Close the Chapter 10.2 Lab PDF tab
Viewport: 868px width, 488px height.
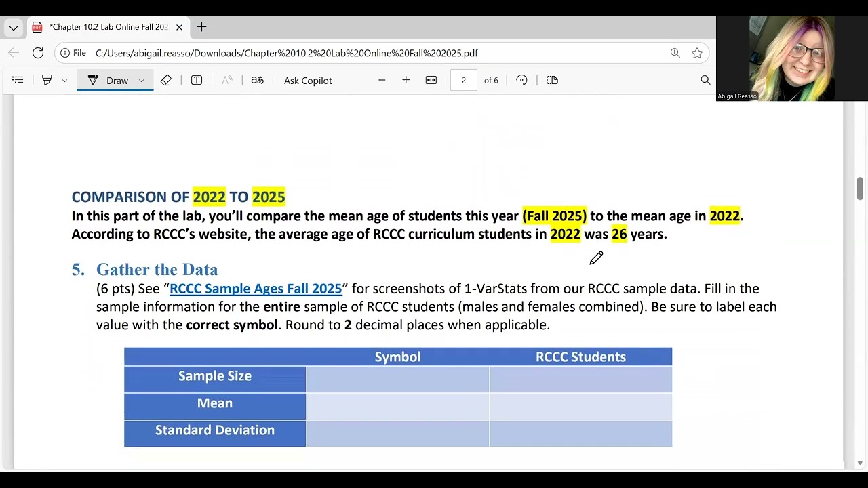coord(179,27)
